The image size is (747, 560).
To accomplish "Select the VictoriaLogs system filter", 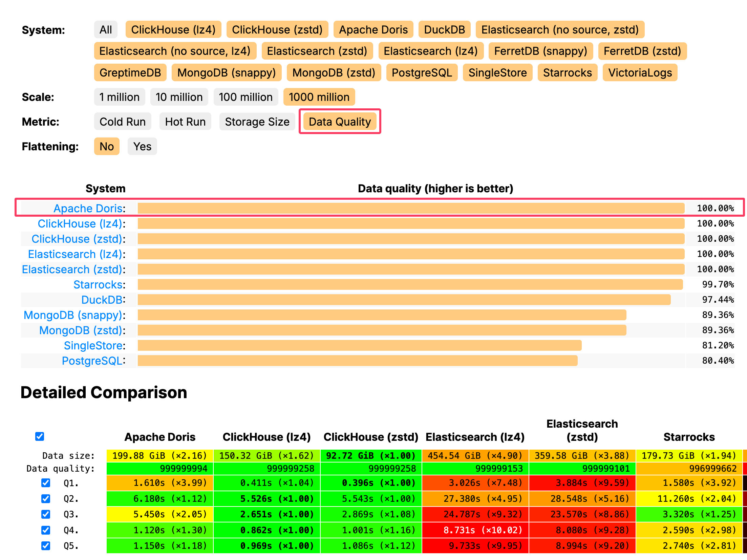I will click(x=640, y=72).
